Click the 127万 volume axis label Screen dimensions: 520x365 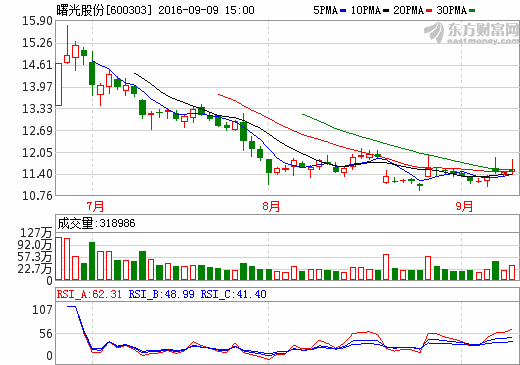coord(36,233)
